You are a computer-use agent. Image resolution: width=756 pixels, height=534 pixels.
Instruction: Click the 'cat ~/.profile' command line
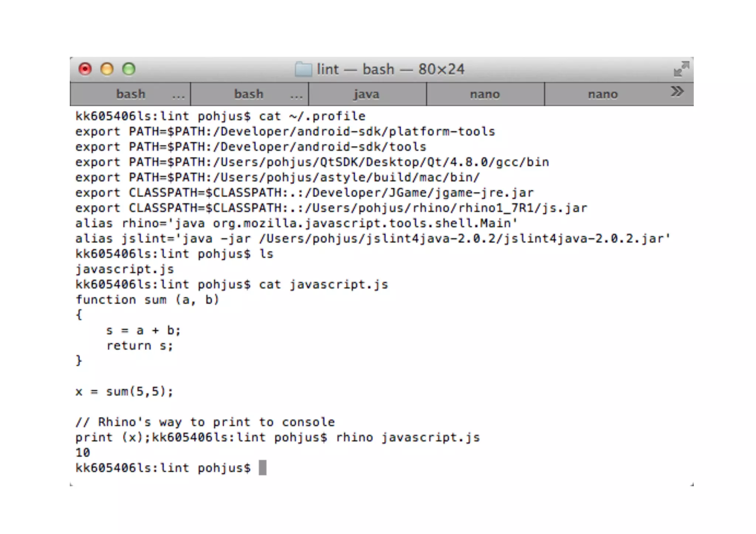pos(220,116)
